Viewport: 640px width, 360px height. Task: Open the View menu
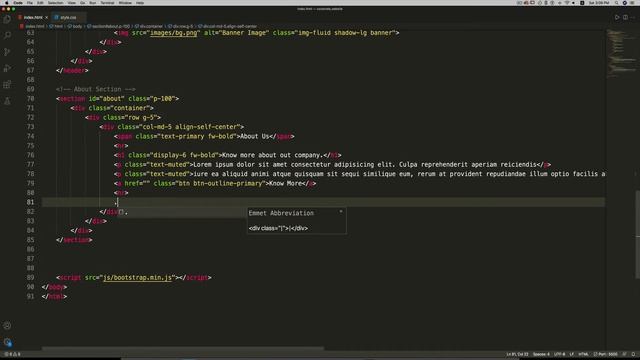(71, 3)
